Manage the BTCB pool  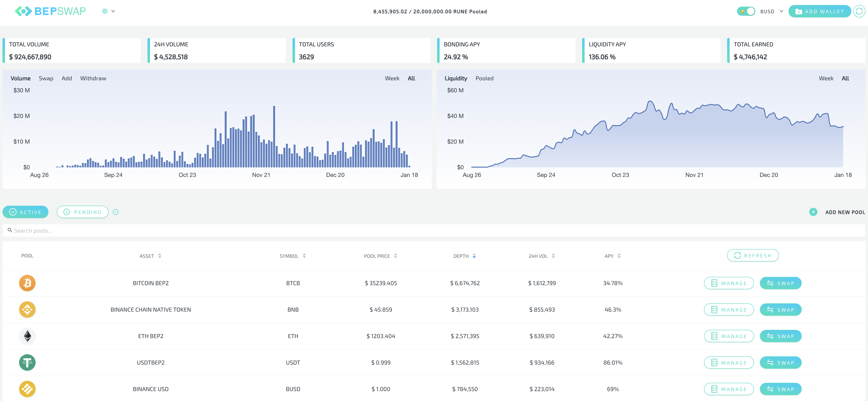[x=729, y=283]
